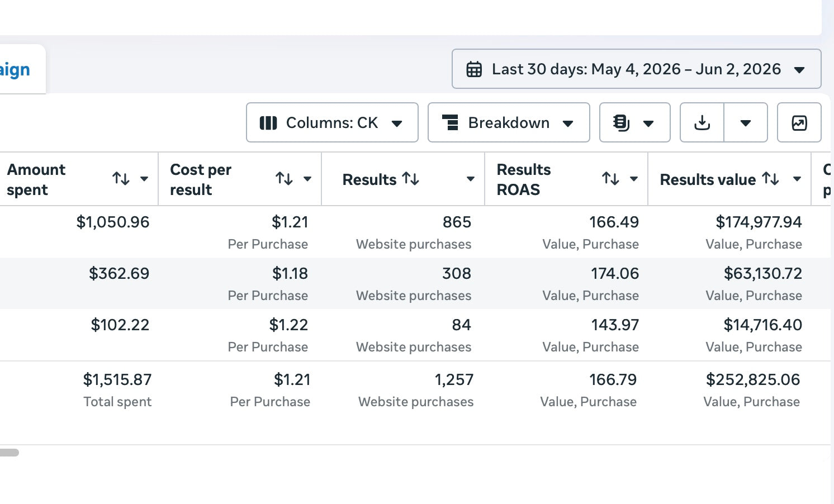Click the 143.97 ROAS value
The width and height of the screenshot is (834, 504).
pos(615,325)
